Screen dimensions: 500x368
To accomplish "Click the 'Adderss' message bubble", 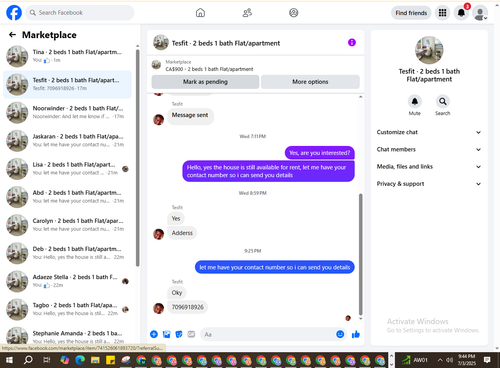I will click(182, 233).
